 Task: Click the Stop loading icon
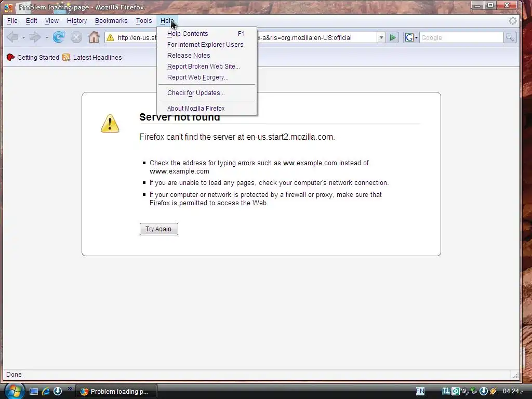(x=76, y=37)
